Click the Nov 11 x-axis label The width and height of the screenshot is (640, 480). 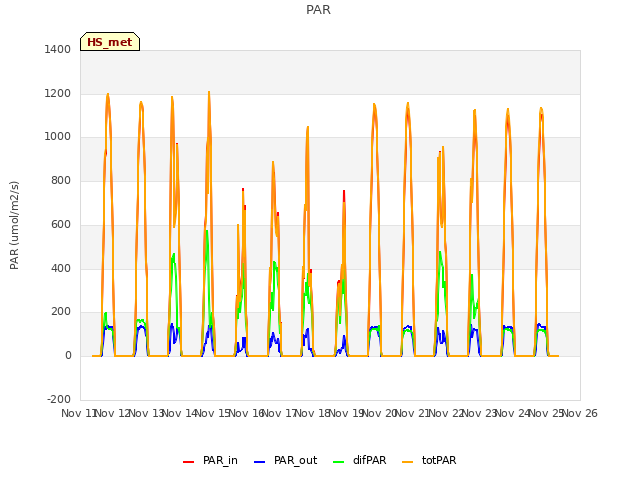click(78, 413)
